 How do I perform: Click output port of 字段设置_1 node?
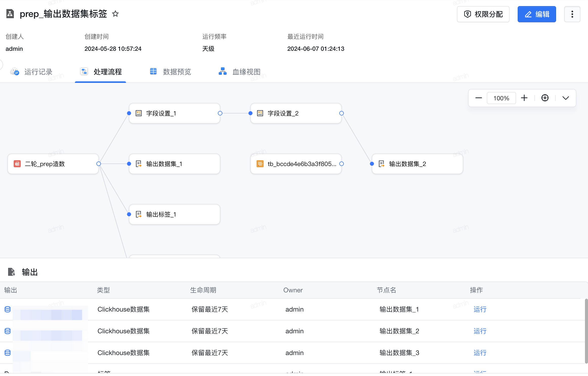point(220,113)
